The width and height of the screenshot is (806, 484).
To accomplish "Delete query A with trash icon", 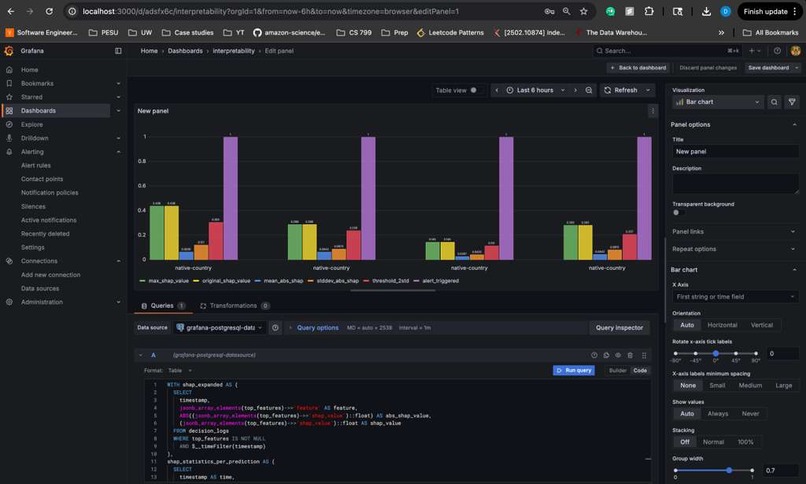I will coord(630,355).
